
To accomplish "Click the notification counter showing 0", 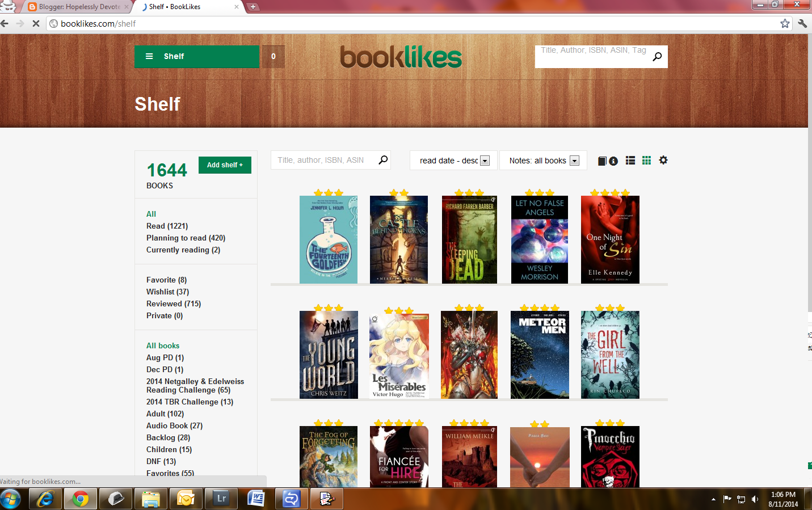I will pyautogui.click(x=273, y=56).
